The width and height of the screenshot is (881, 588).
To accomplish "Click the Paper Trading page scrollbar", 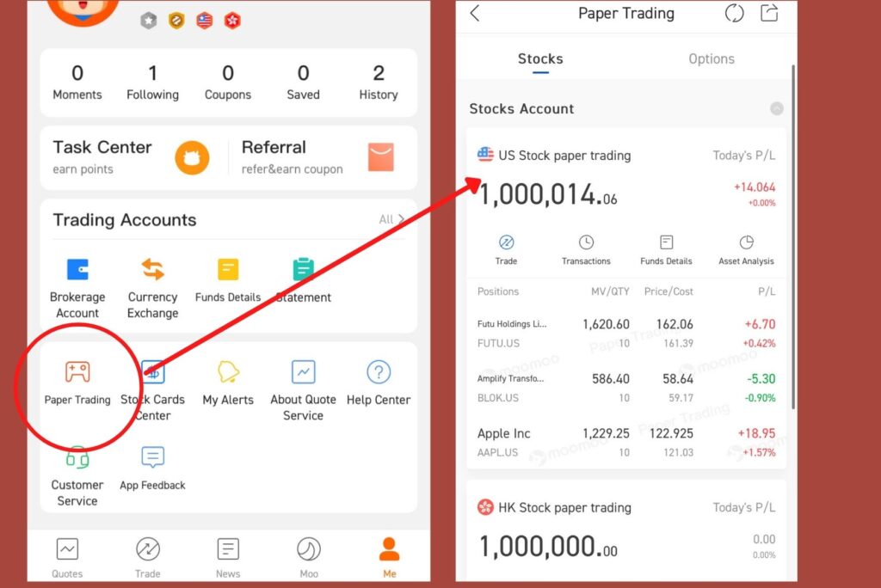I will 792,236.
